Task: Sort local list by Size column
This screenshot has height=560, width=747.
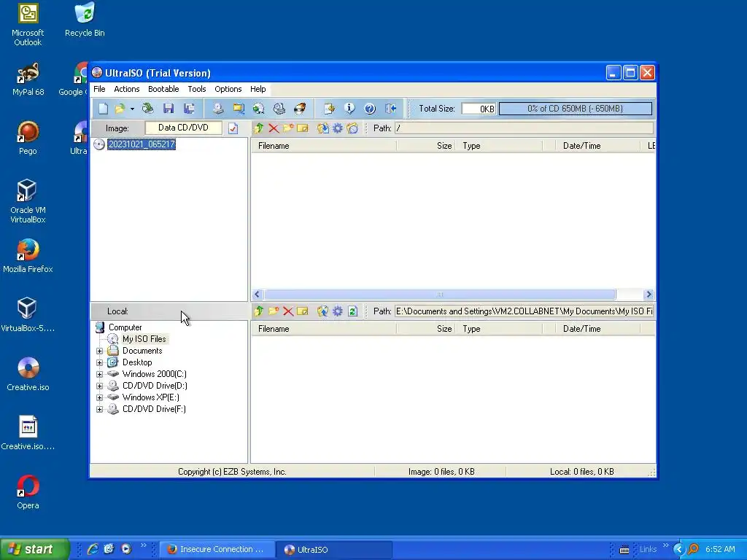Action: pyautogui.click(x=425, y=329)
